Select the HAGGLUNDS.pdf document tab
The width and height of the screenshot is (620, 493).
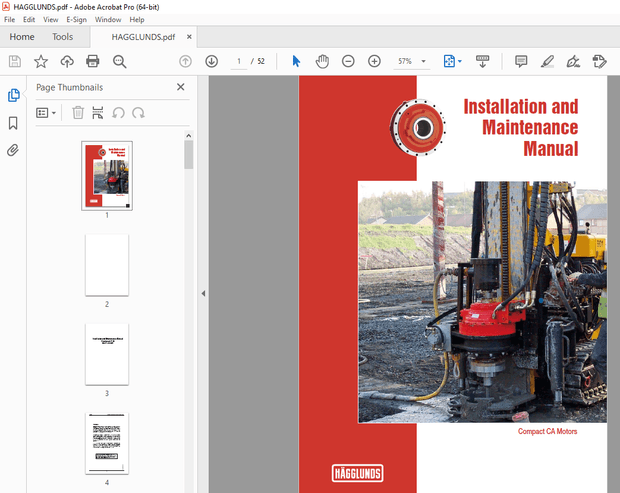143,37
